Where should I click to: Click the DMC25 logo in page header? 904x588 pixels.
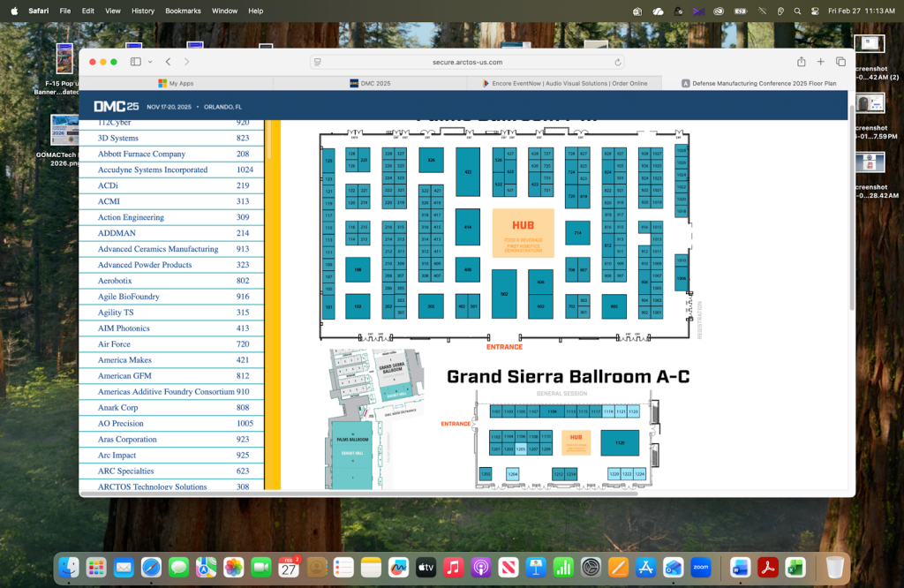pos(116,107)
